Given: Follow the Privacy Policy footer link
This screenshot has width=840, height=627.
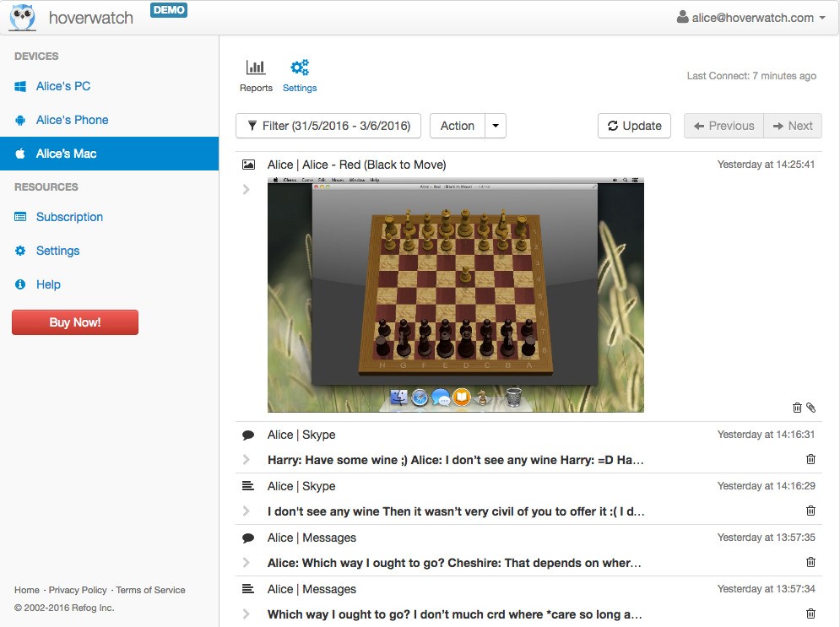Looking at the screenshot, I should click(78, 590).
